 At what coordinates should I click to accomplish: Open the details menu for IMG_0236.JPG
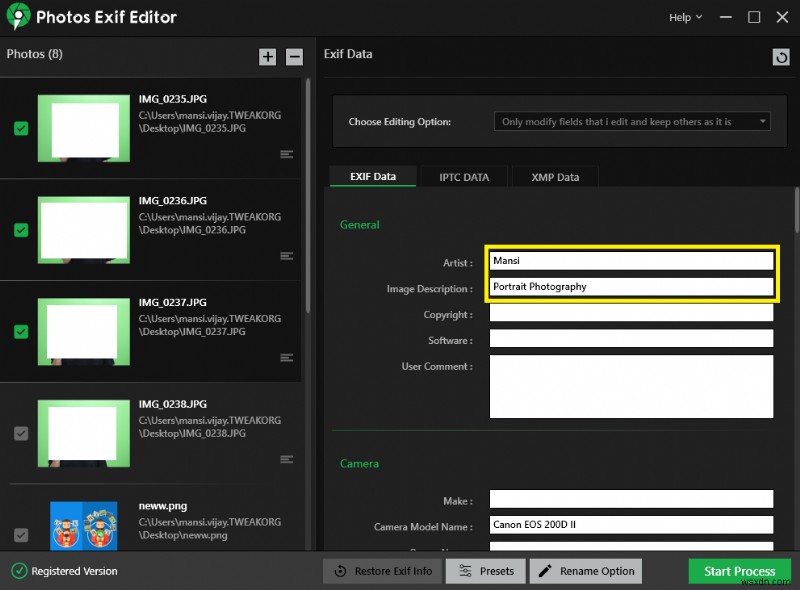pos(286,255)
